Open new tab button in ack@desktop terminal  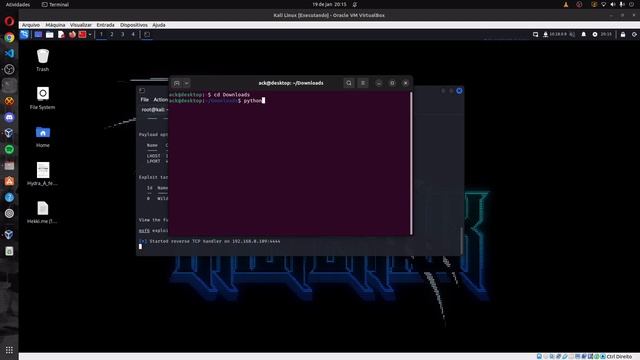tap(177, 83)
